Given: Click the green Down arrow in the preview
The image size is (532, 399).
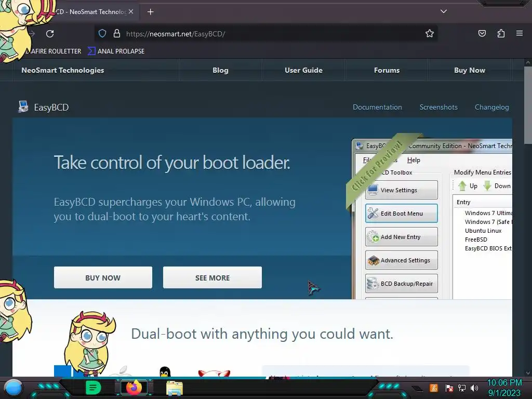Looking at the screenshot, I should (x=487, y=185).
